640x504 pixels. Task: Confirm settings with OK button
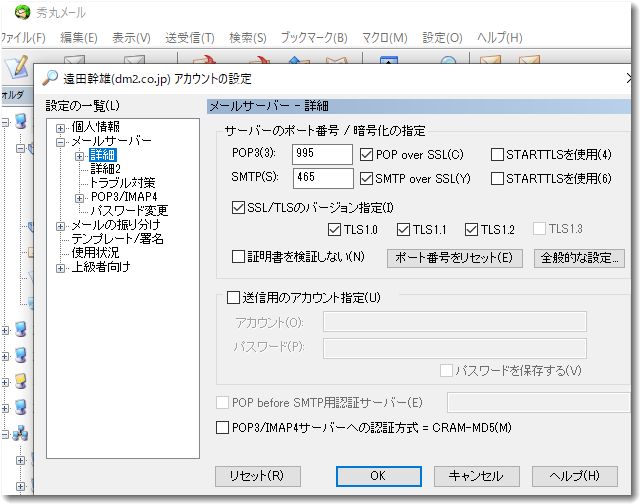point(379,476)
